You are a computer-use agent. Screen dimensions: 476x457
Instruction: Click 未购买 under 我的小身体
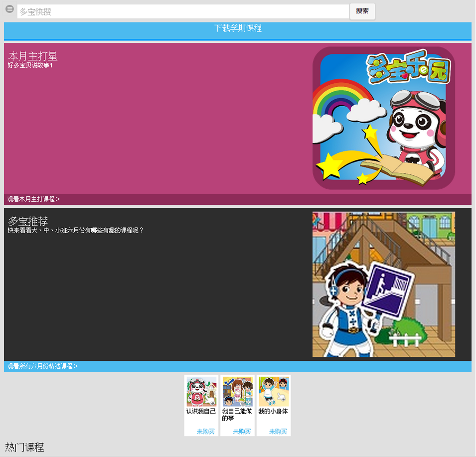278,432
